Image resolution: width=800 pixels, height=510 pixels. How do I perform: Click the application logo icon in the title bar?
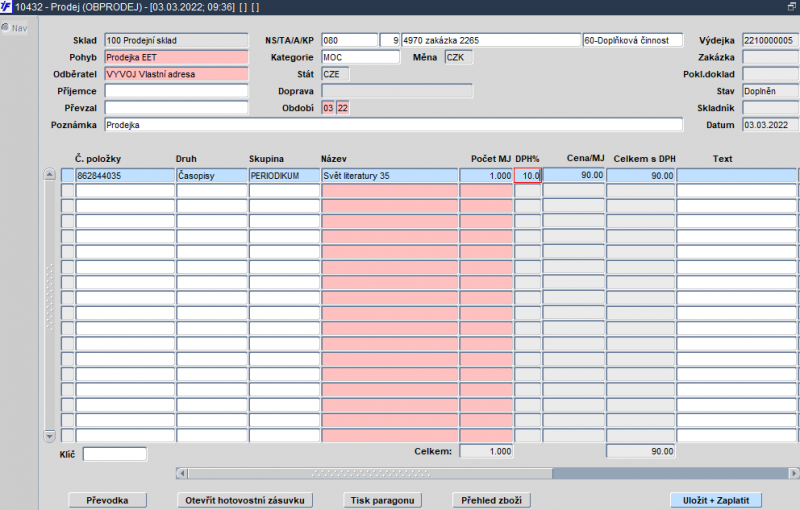tap(6, 7)
